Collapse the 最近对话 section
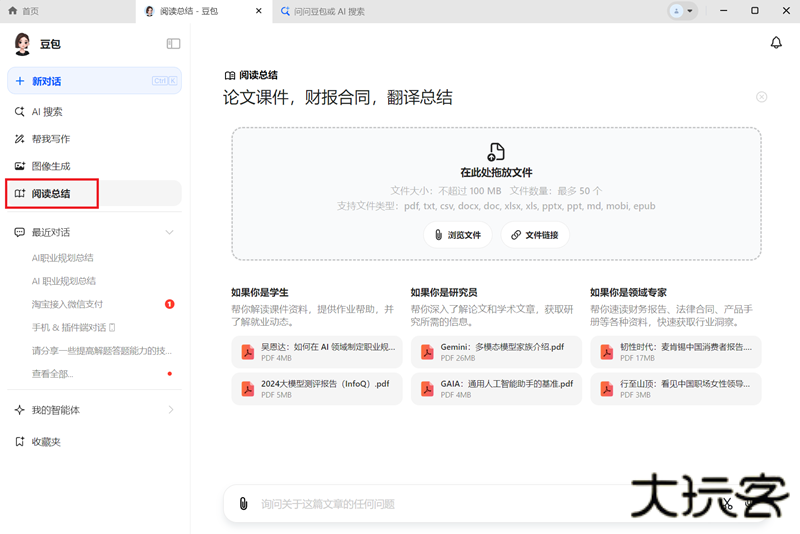800x534 pixels. coord(169,232)
